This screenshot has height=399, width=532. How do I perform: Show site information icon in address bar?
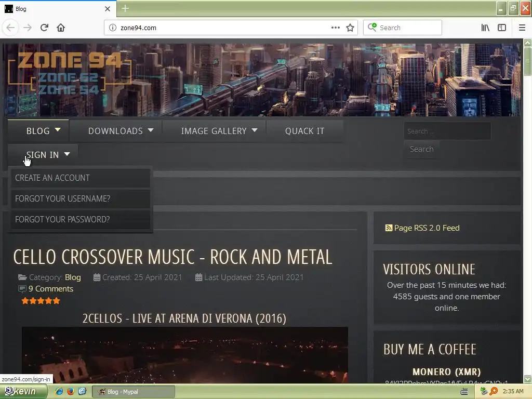pyautogui.click(x=113, y=28)
